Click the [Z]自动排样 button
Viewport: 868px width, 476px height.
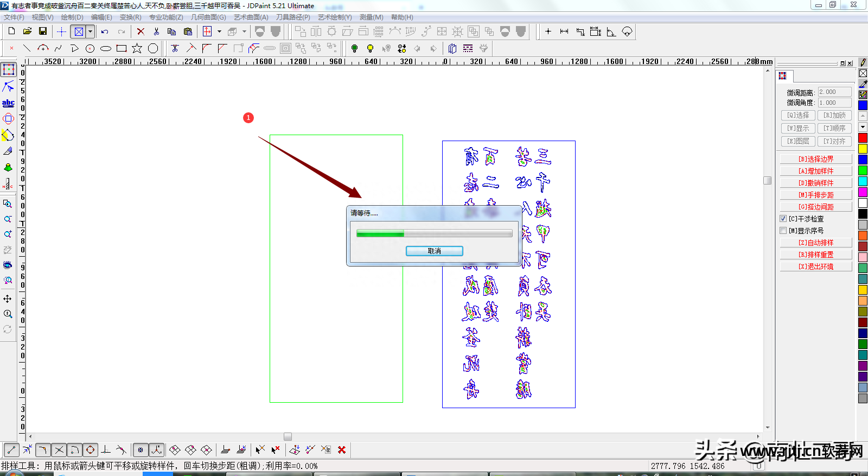pyautogui.click(x=815, y=243)
